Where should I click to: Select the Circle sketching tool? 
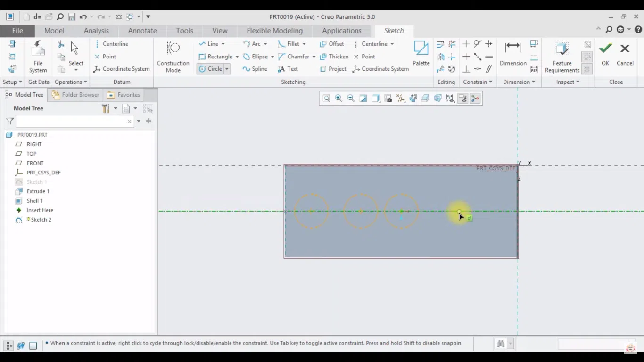[x=212, y=69]
